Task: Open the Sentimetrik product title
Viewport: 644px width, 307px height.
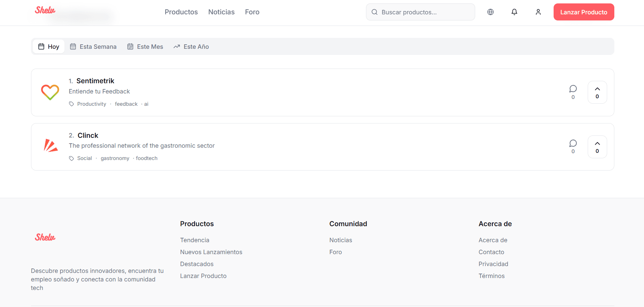Action: tap(95, 81)
